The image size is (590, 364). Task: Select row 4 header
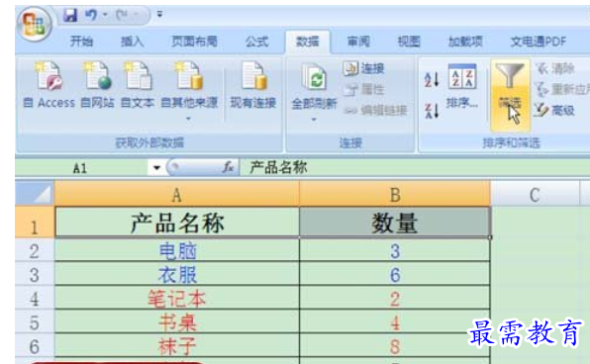point(35,299)
